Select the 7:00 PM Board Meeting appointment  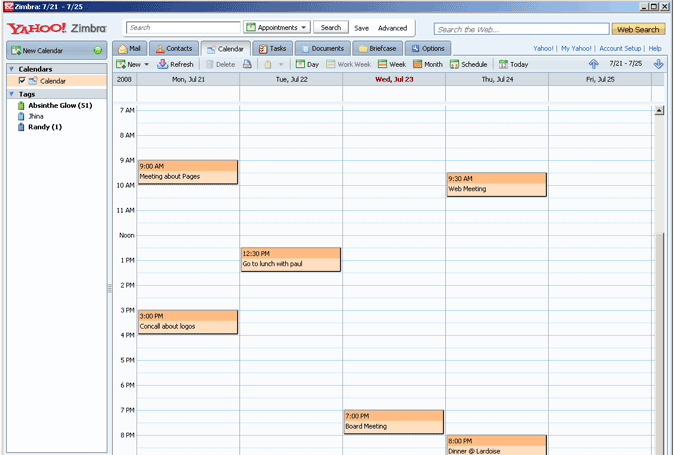394,422
